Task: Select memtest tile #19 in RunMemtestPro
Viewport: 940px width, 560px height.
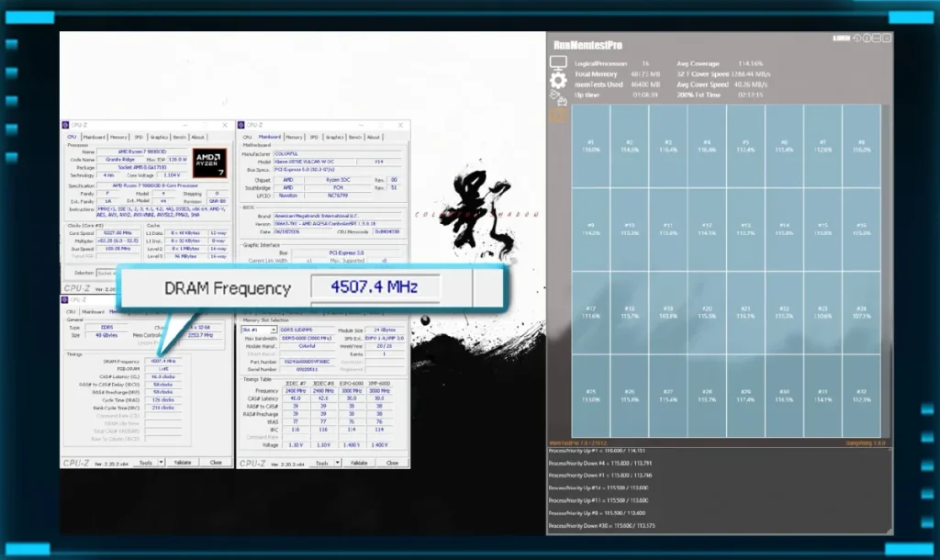Action: click(x=668, y=312)
